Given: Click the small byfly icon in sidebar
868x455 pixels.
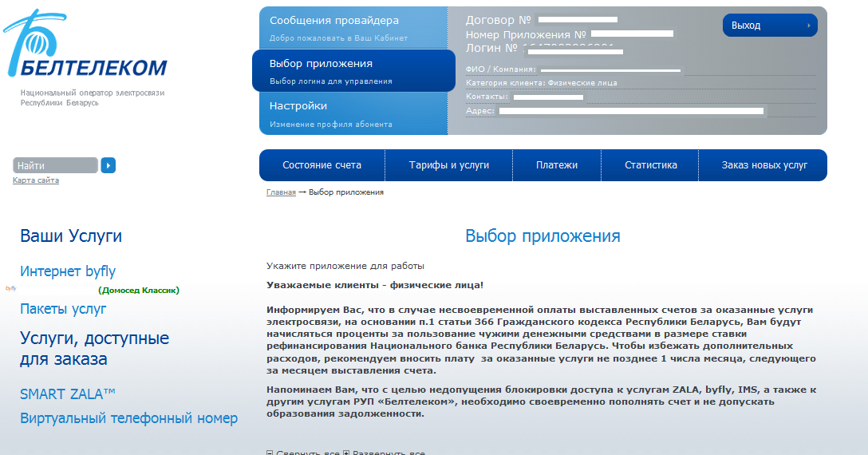Looking at the screenshot, I should click(x=10, y=288).
